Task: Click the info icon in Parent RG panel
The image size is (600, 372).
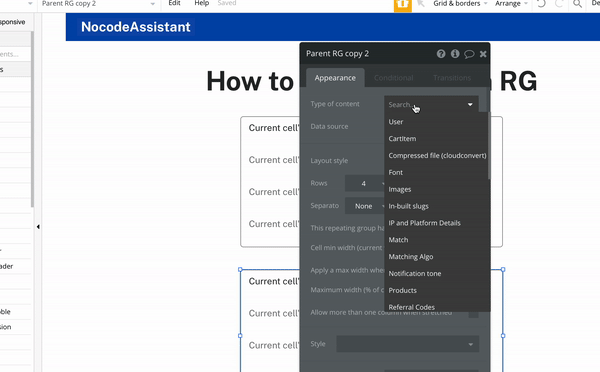Action: 455,54
